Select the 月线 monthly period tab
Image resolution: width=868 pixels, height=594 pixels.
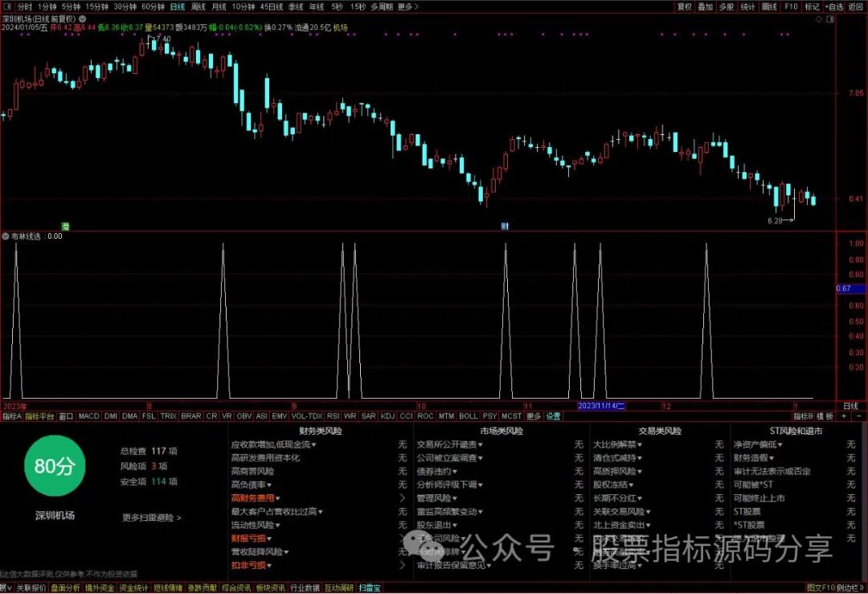pyautogui.click(x=219, y=6)
